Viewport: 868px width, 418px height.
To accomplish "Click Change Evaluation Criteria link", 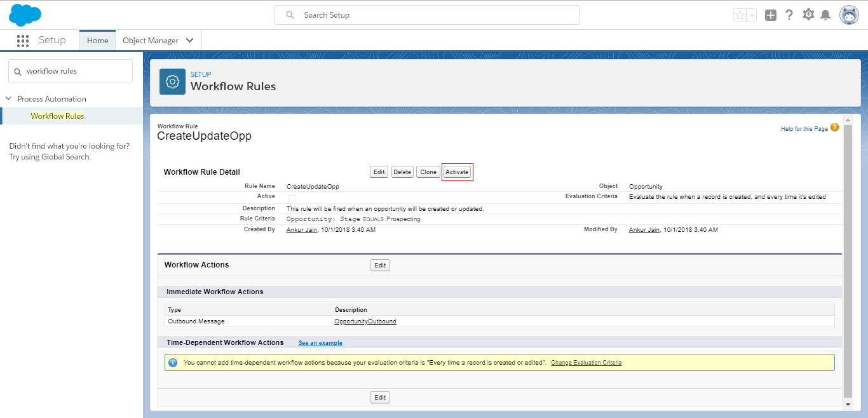I will (586, 363).
